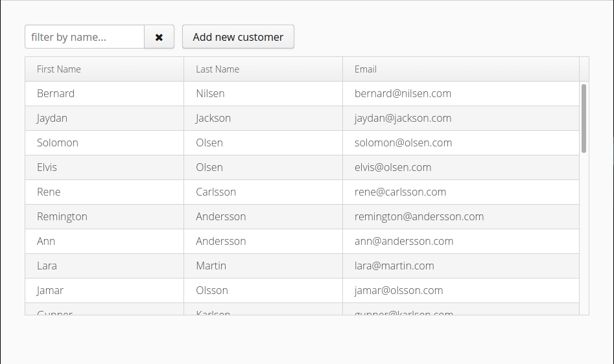Click the remington@andersson.com email cell
Image resolution: width=614 pixels, height=364 pixels.
click(419, 217)
